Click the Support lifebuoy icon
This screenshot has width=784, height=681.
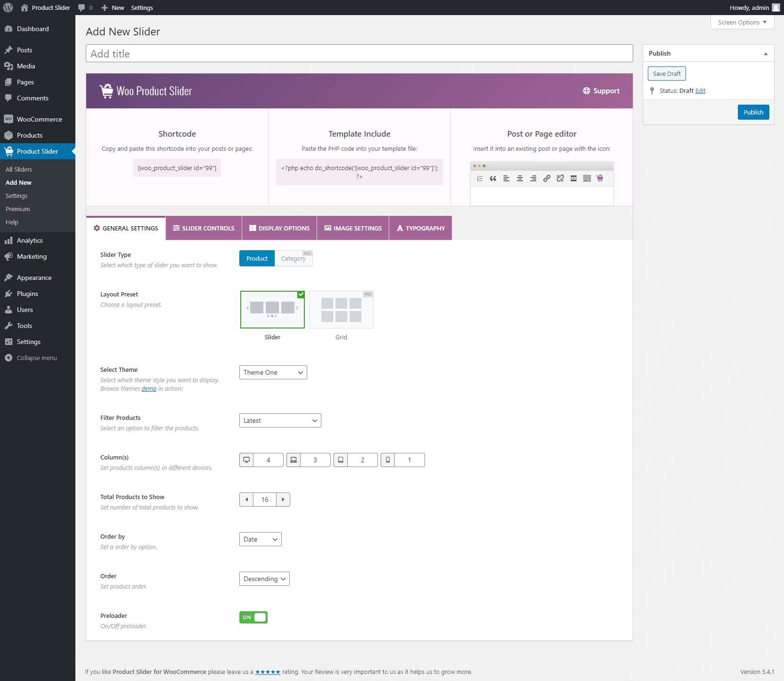pyautogui.click(x=586, y=91)
